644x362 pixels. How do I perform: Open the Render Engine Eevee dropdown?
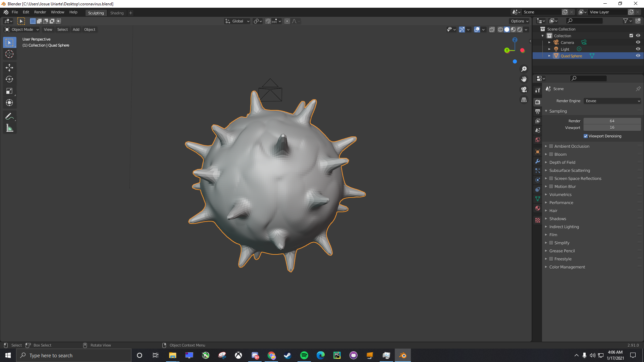[x=612, y=101]
